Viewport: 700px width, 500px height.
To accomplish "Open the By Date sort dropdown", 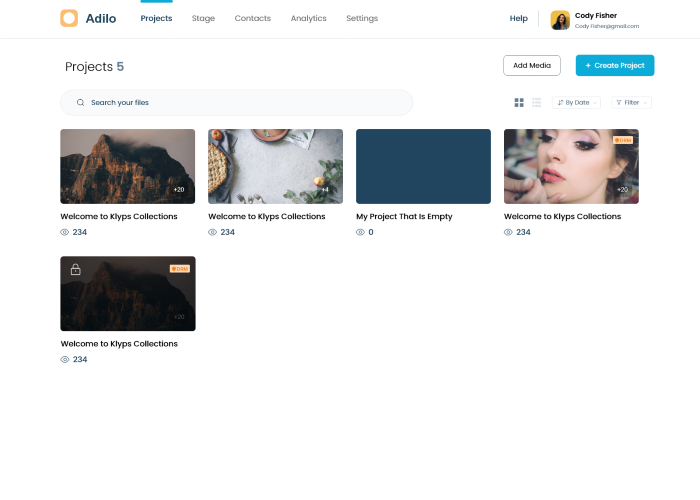I will 577,102.
